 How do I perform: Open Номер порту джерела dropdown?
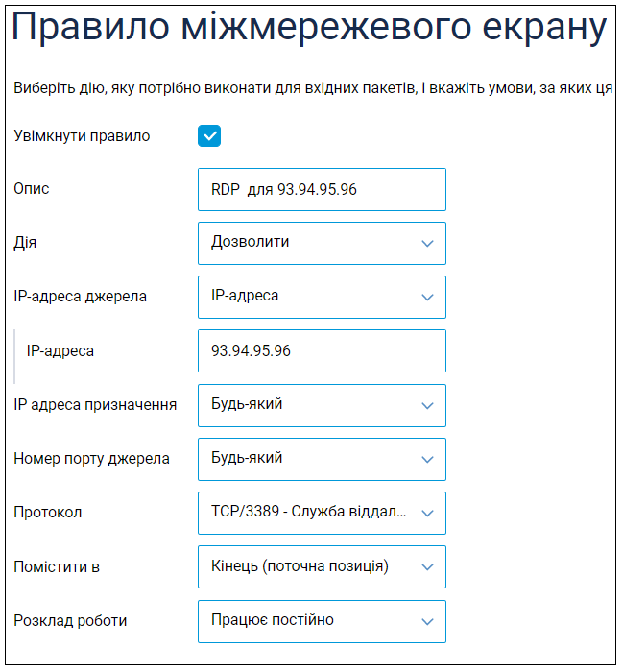pos(322,460)
